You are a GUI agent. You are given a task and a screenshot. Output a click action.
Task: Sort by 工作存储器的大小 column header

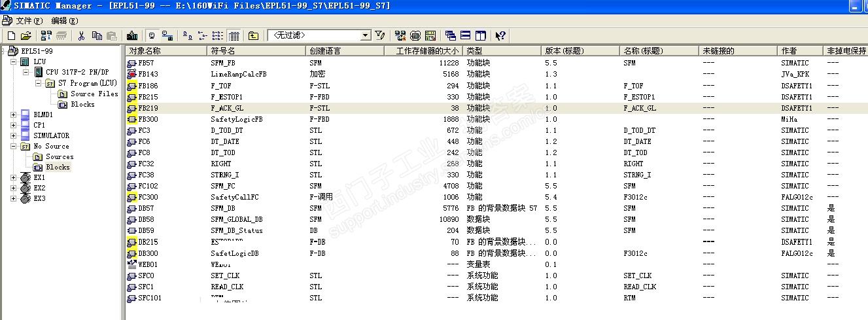pyautogui.click(x=423, y=50)
